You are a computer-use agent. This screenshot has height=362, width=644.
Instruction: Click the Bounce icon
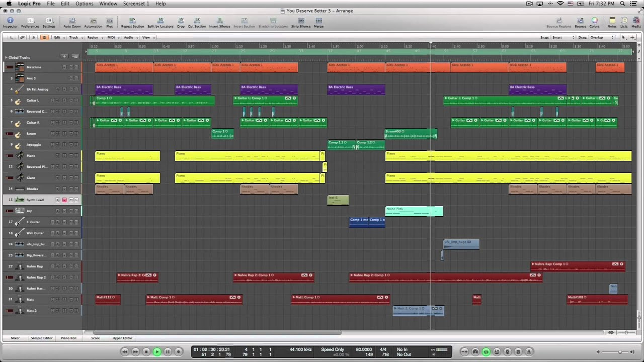tap(580, 22)
